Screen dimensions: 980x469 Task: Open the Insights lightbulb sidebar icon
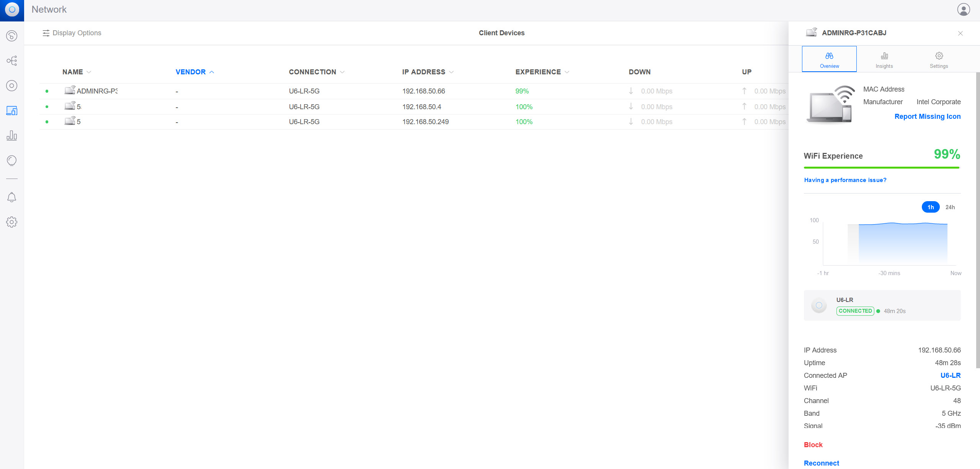[12, 161]
